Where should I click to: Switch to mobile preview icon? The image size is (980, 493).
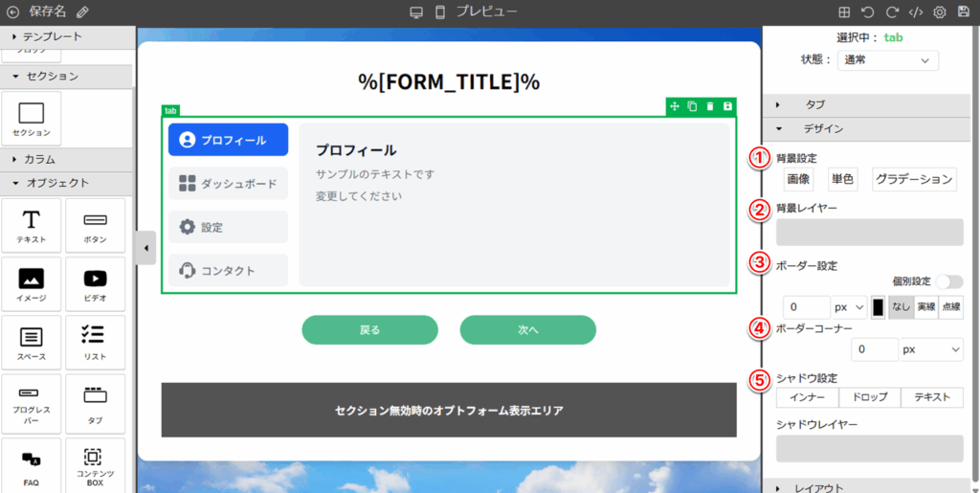[440, 12]
